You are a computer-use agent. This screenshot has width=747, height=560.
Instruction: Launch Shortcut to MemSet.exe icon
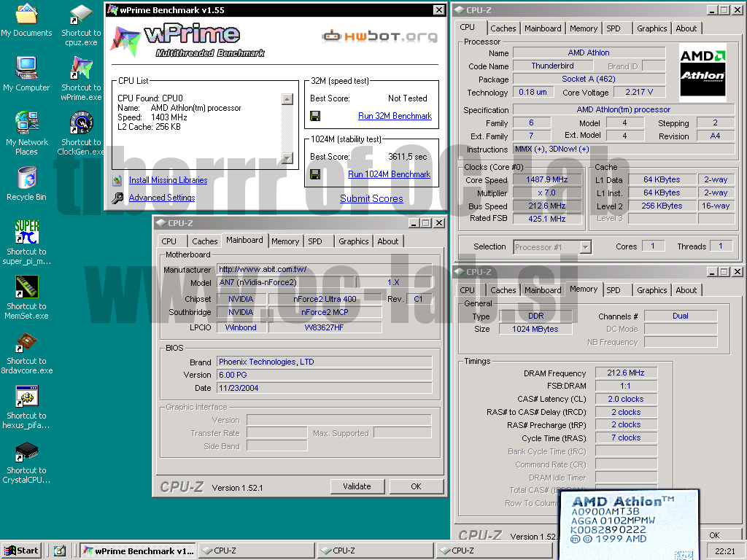click(x=27, y=287)
